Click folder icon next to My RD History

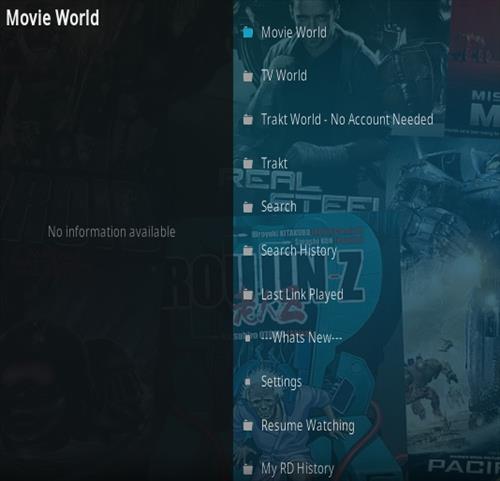point(248,469)
